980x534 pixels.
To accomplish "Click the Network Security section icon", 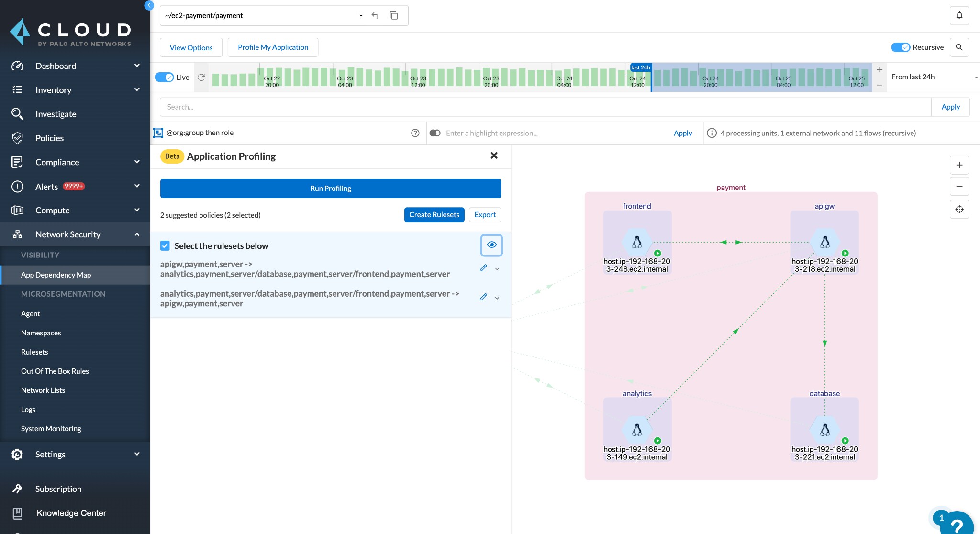I will (x=18, y=234).
